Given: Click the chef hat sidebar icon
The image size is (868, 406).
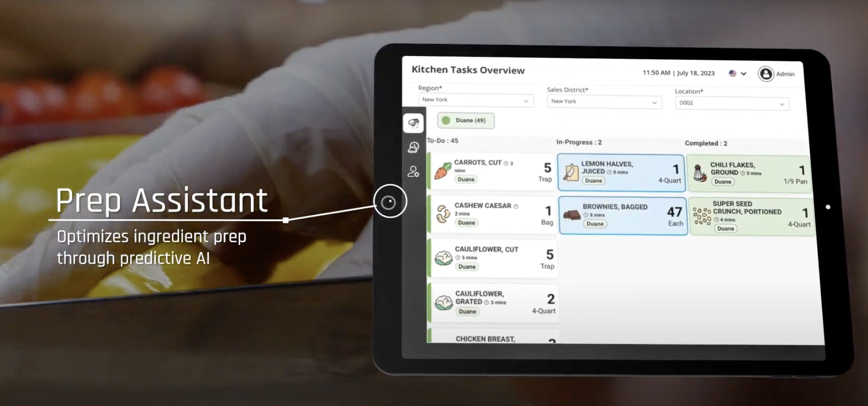Looking at the screenshot, I should (414, 147).
